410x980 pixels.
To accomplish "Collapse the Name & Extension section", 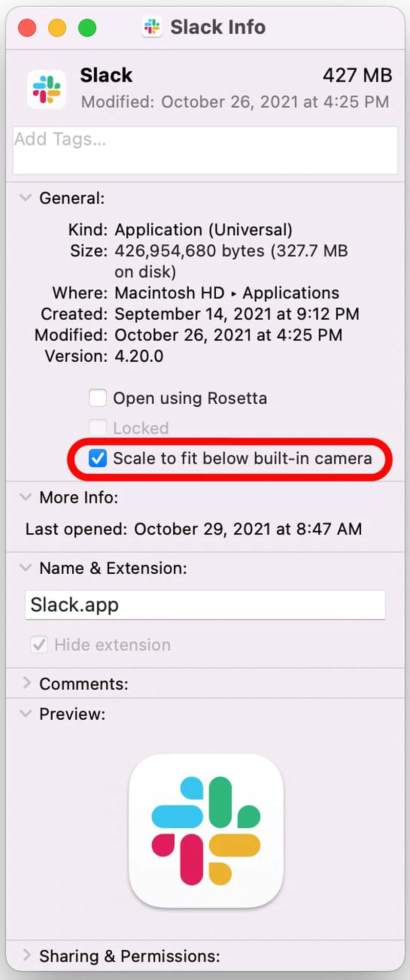I will click(x=25, y=568).
